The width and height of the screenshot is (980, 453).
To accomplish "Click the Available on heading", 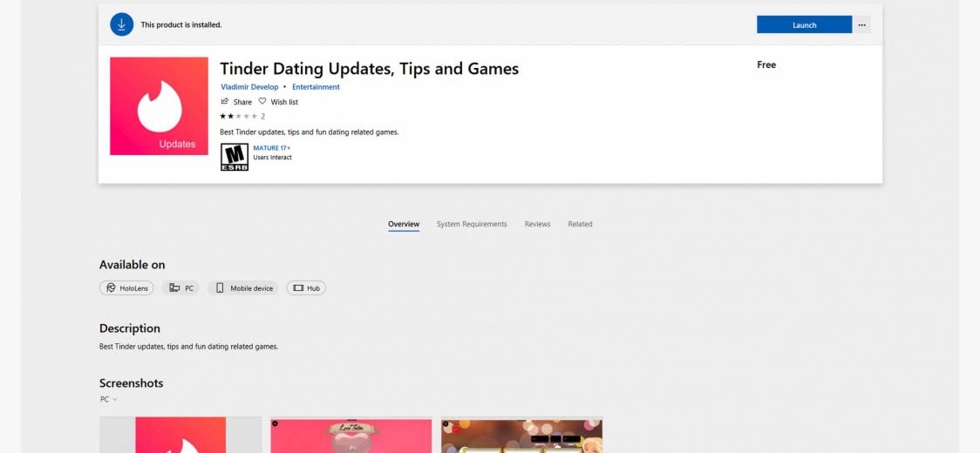I will 132,265.
